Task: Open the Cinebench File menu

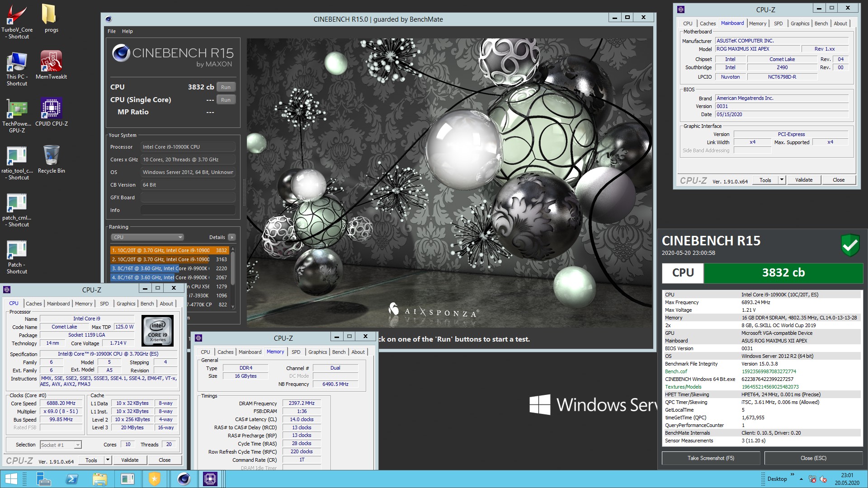Action: coord(112,31)
